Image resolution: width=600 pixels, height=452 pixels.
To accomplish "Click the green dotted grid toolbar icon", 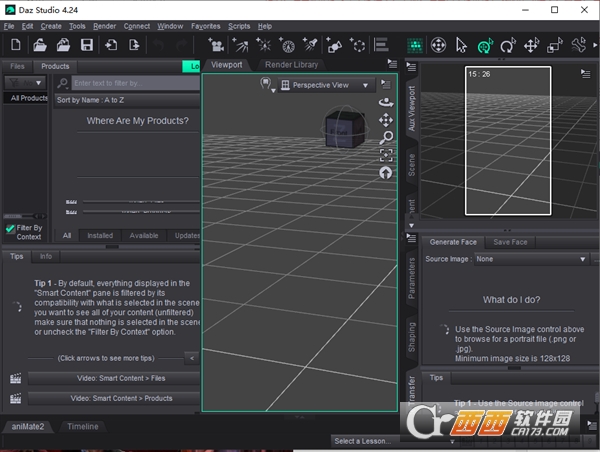I will click(415, 46).
